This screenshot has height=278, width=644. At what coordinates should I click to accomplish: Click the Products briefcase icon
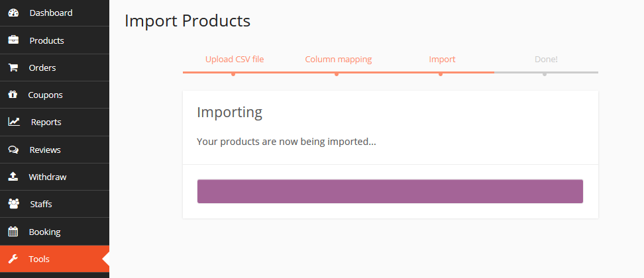[x=13, y=40]
